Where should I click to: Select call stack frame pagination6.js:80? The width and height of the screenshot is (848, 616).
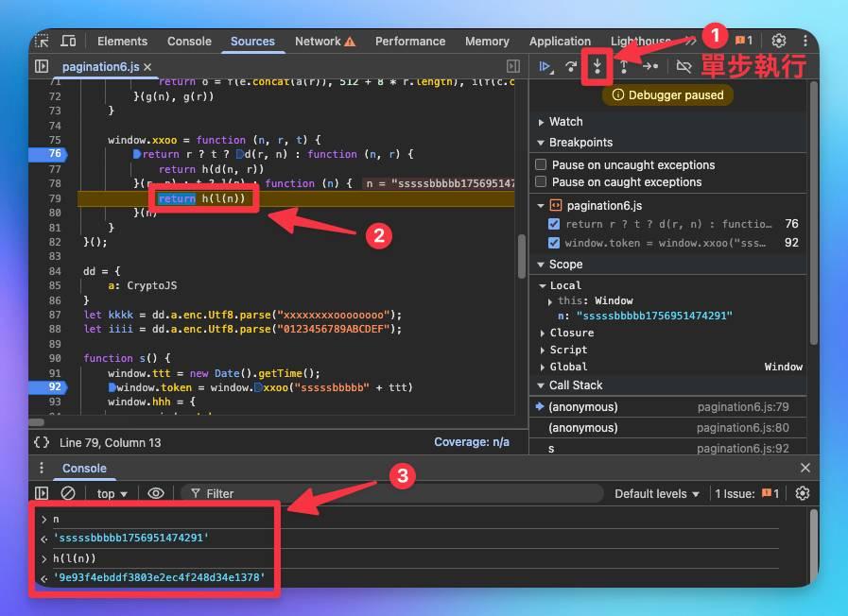(x=668, y=428)
